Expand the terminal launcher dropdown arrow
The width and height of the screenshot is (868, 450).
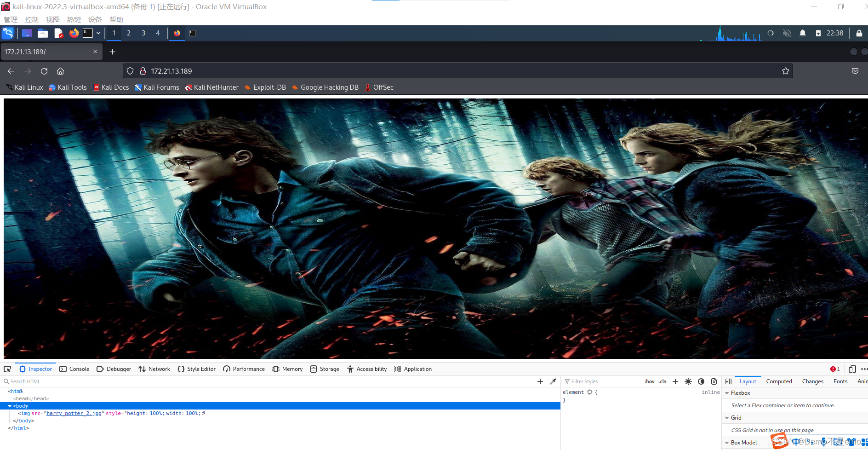[98, 33]
